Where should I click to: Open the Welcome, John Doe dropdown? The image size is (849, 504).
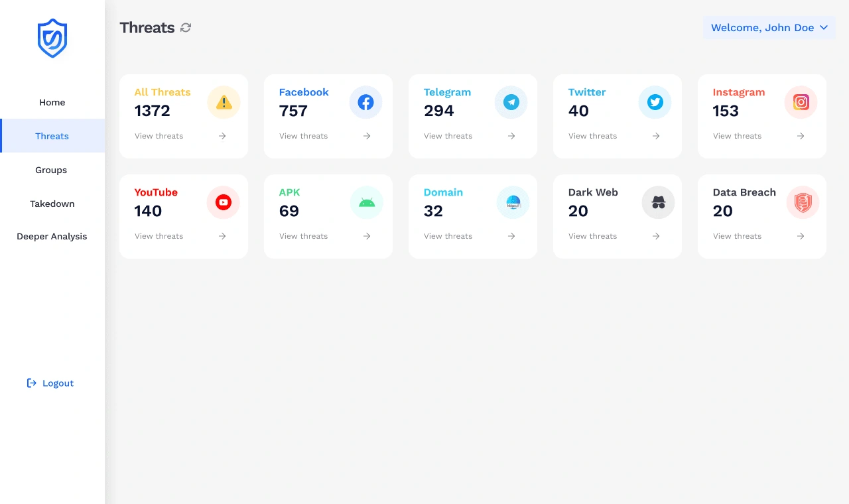[769, 28]
